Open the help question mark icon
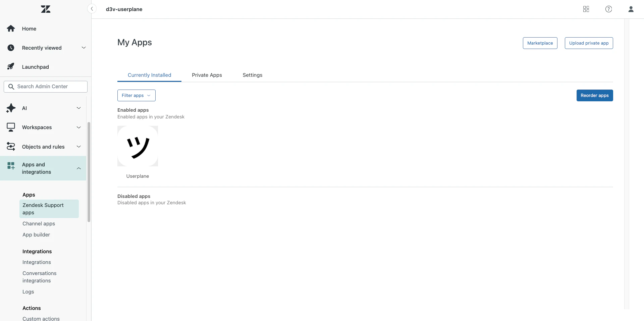The width and height of the screenshot is (644, 321). pos(608,9)
